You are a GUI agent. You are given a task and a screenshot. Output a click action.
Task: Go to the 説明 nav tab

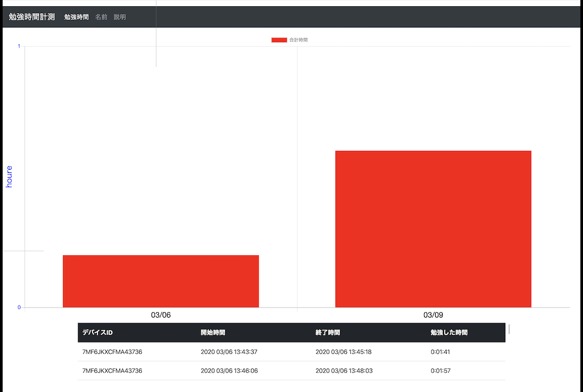120,17
